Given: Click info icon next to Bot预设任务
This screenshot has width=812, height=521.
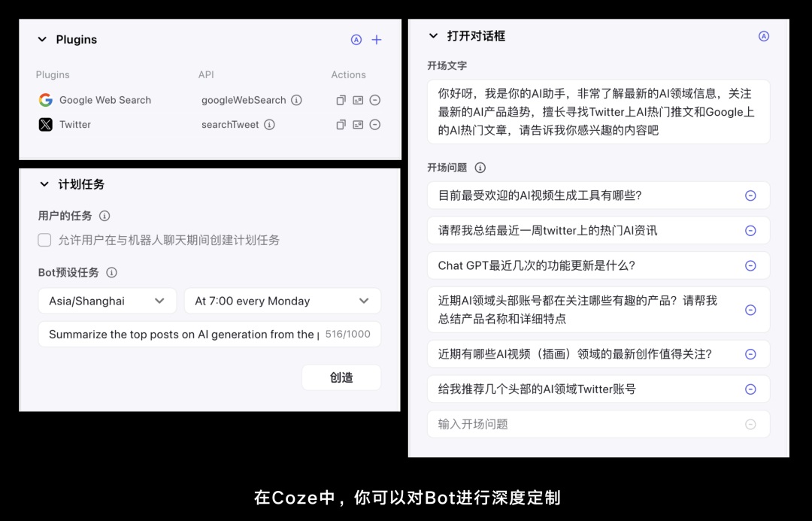Looking at the screenshot, I should [112, 273].
